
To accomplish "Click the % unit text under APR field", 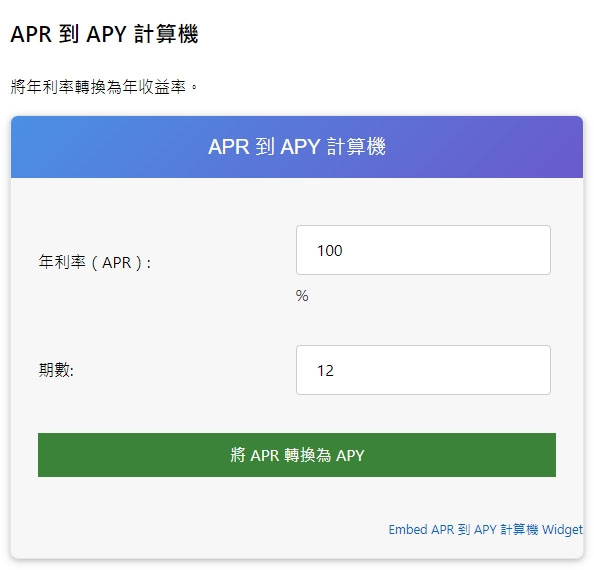I will [302, 295].
